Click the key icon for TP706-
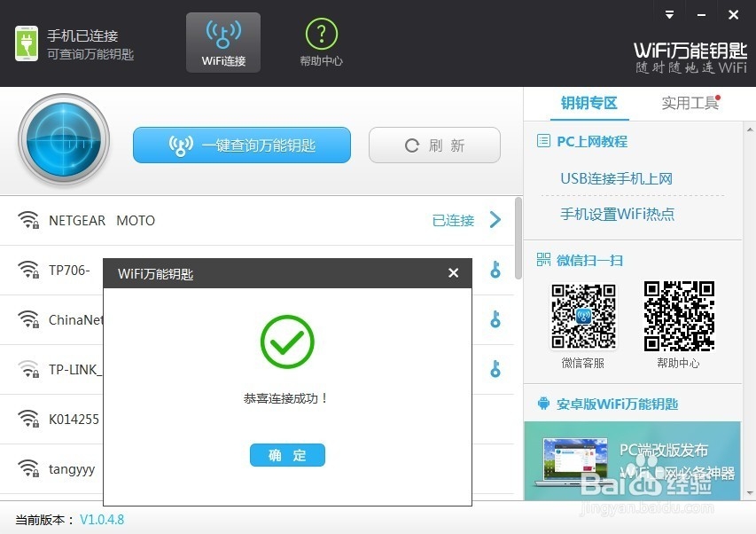This screenshot has width=756, height=534. 495,270
